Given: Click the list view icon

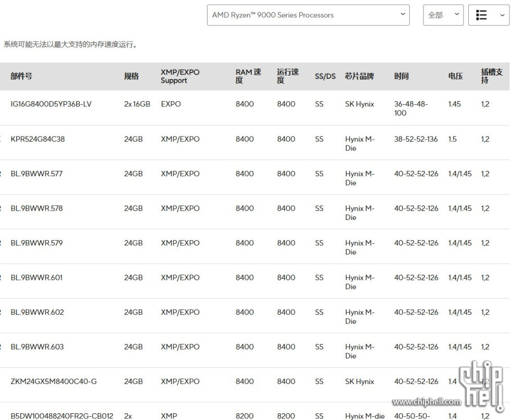Looking at the screenshot, I should click(482, 15).
